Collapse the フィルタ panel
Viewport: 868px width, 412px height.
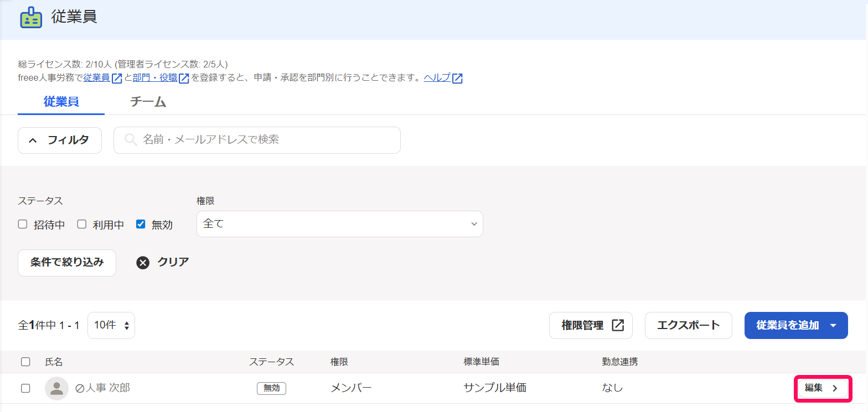(60, 140)
